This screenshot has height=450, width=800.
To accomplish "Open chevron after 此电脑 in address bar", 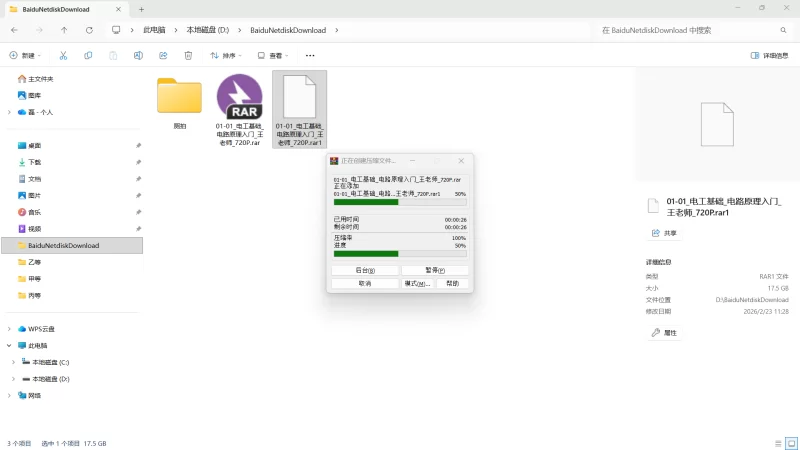I will point(176,30).
